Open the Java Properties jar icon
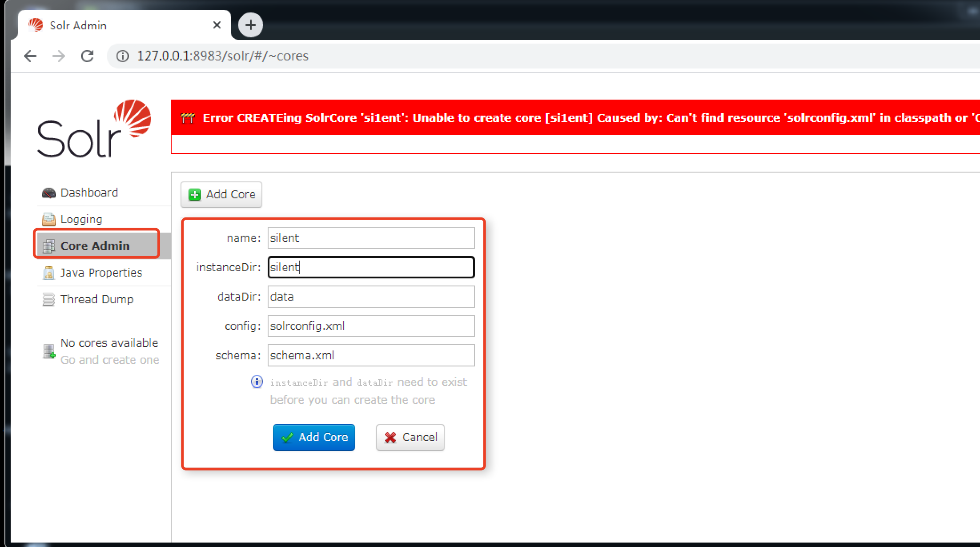980x547 pixels. pyautogui.click(x=48, y=273)
